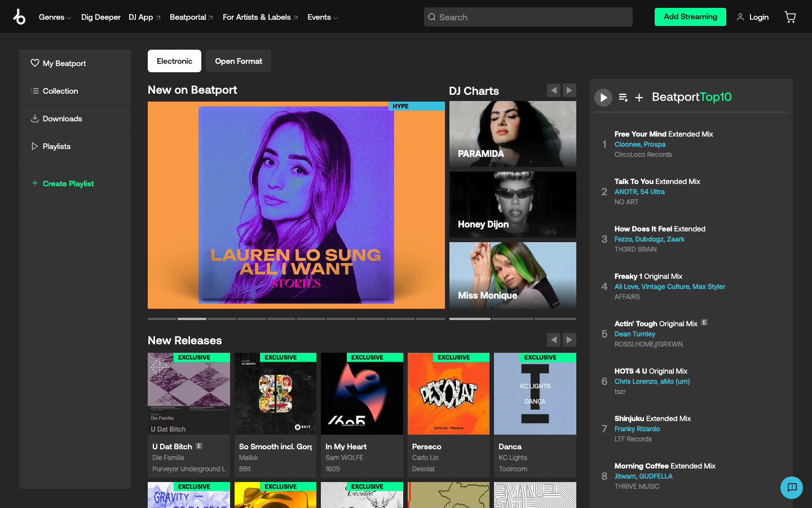Screen dimensions: 812x508
Task: Open the Miss Monique DJ chart
Action: pyautogui.click(x=513, y=275)
